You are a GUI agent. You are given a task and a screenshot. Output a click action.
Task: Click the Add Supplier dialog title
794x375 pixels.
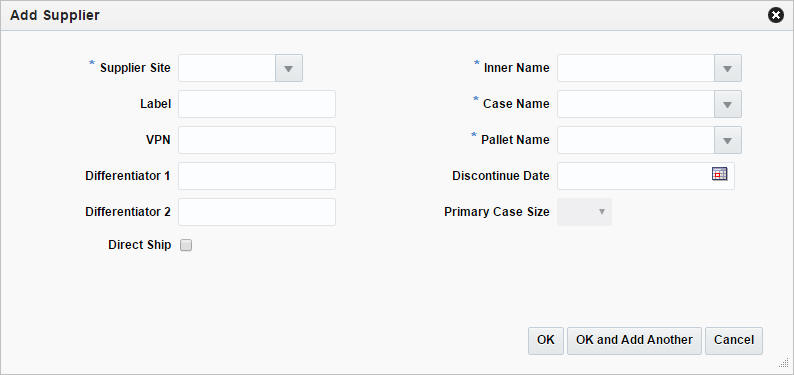pyautogui.click(x=55, y=16)
